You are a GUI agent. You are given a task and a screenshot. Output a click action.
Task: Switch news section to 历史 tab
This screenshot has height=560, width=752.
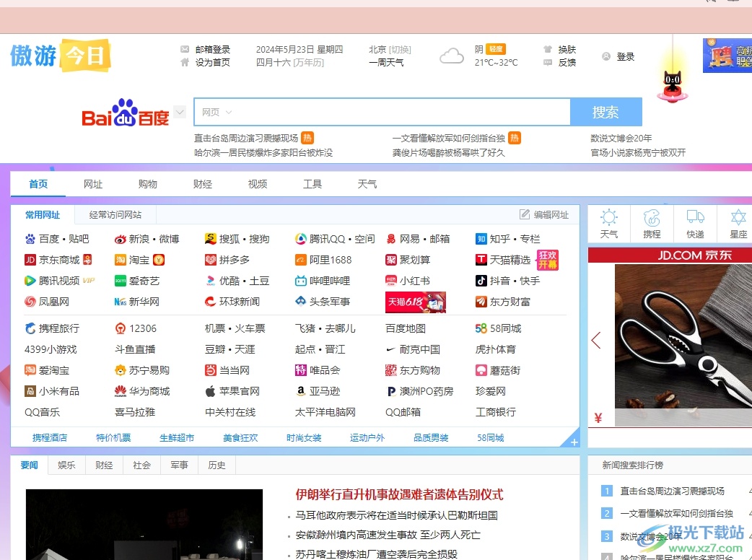coord(217,465)
